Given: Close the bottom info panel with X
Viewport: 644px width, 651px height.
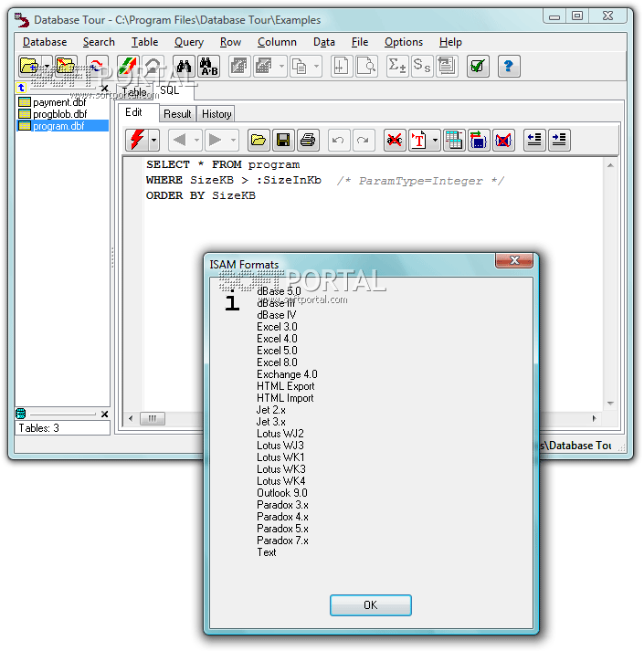Looking at the screenshot, I should pos(105,414).
